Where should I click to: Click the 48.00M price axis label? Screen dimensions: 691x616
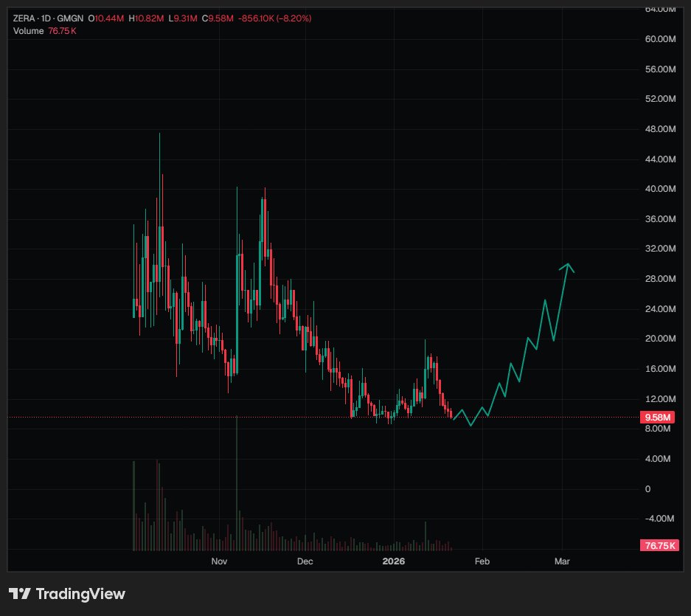pos(660,129)
